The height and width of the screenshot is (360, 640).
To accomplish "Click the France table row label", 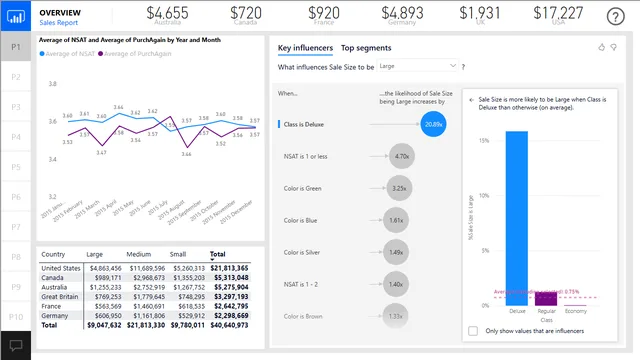I will pyautogui.click(x=51, y=306).
